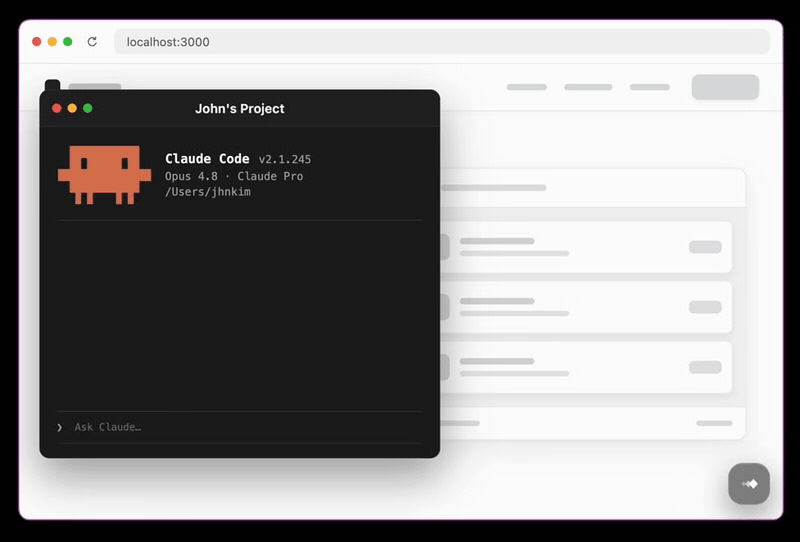Maximize the browser window with green button
The image size is (800, 542).
[x=67, y=42]
